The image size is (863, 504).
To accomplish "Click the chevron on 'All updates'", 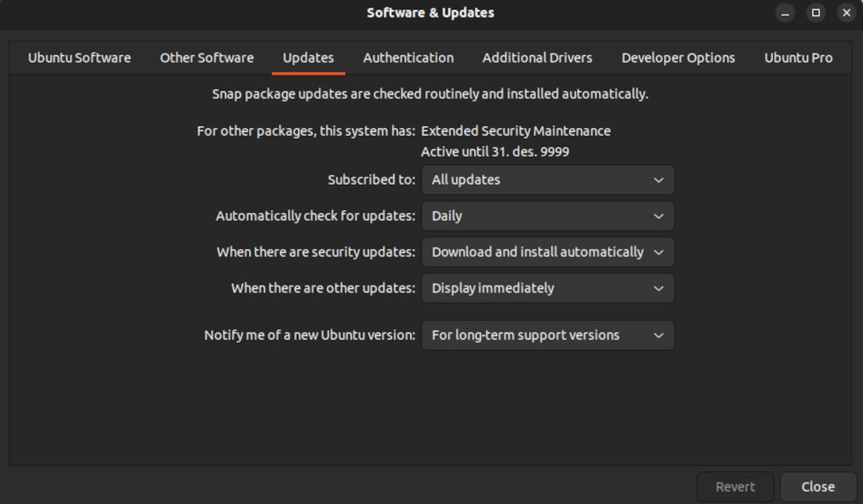I will tap(658, 180).
